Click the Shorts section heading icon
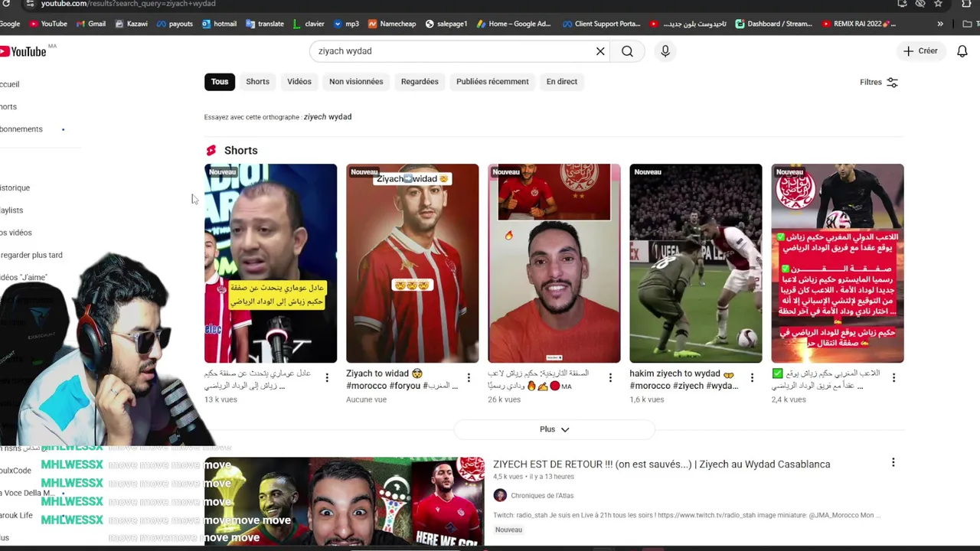The width and height of the screenshot is (980, 551). (211, 151)
